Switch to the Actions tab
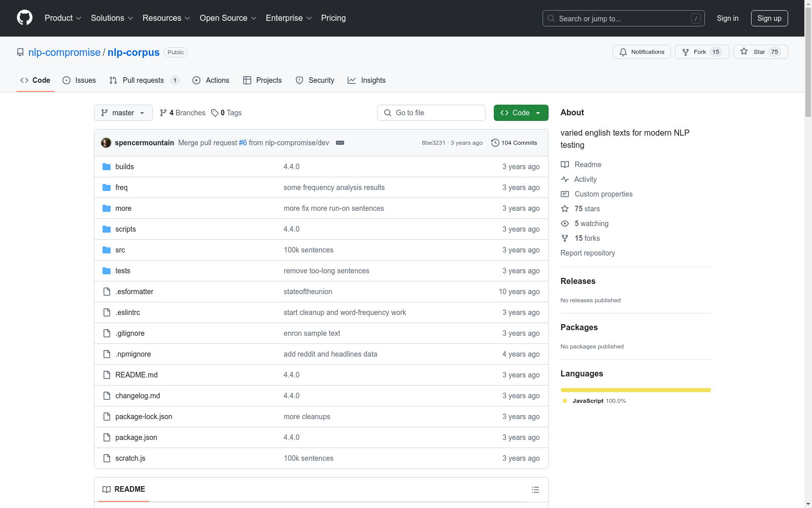Screen dimensions: 812x508 click(x=211, y=80)
